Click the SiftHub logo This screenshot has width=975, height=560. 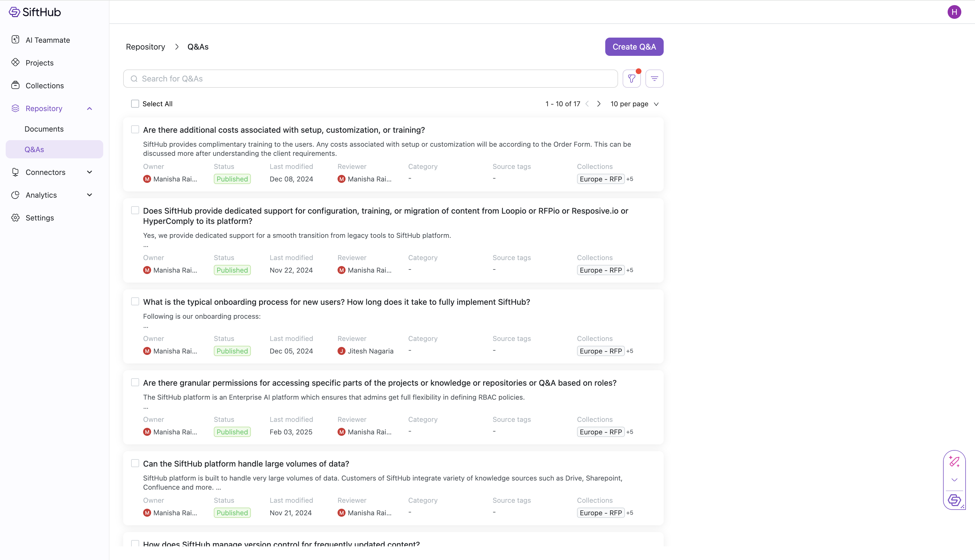pos(35,12)
